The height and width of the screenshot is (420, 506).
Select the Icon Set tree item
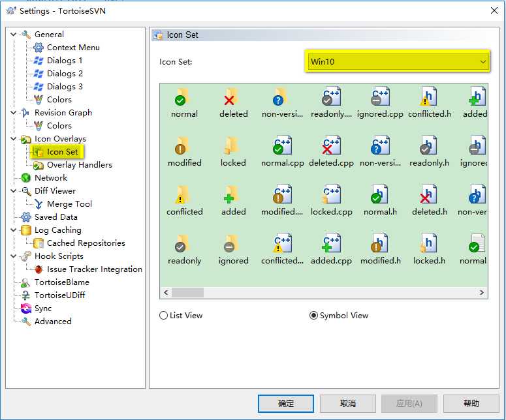pyautogui.click(x=62, y=152)
